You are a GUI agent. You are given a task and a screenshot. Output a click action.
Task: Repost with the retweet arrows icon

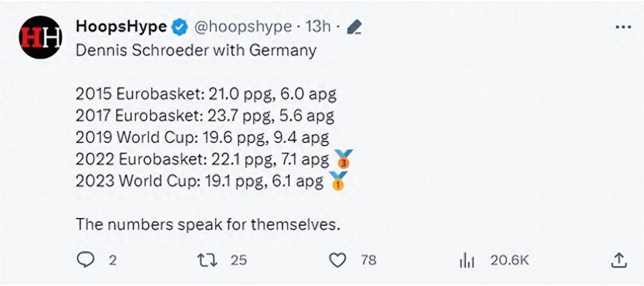click(209, 260)
